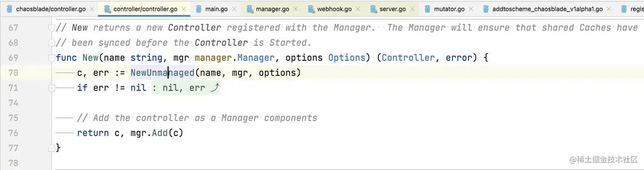Close the controller/controller.go tab
Viewport: 644px width, 170px height.
(184, 9)
